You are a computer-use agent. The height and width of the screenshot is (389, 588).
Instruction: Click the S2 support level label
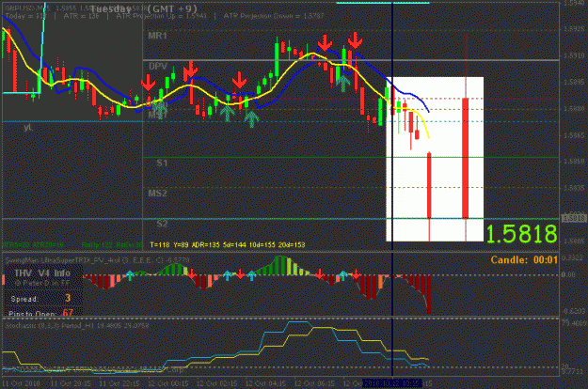point(162,224)
